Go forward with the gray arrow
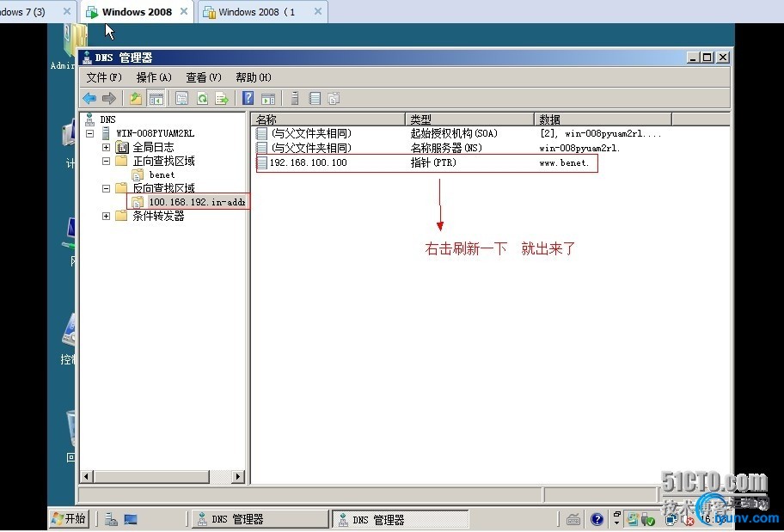The height and width of the screenshot is (532, 784). (x=108, y=98)
